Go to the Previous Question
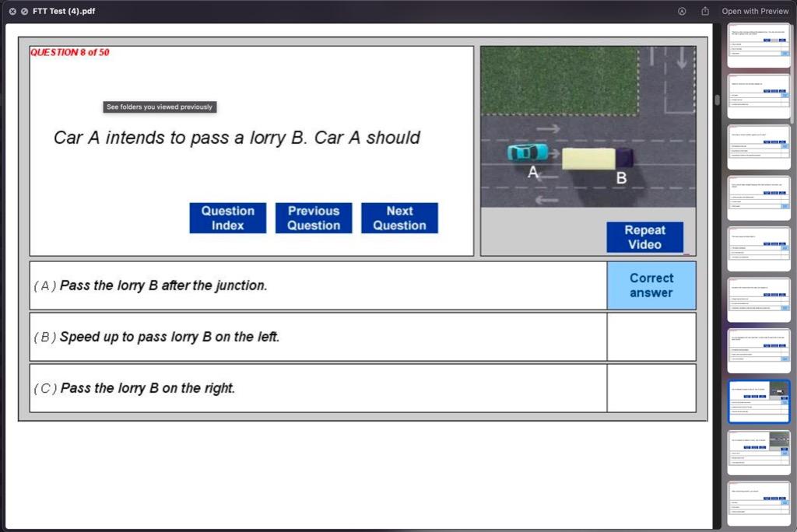This screenshot has width=797, height=532. tap(314, 218)
